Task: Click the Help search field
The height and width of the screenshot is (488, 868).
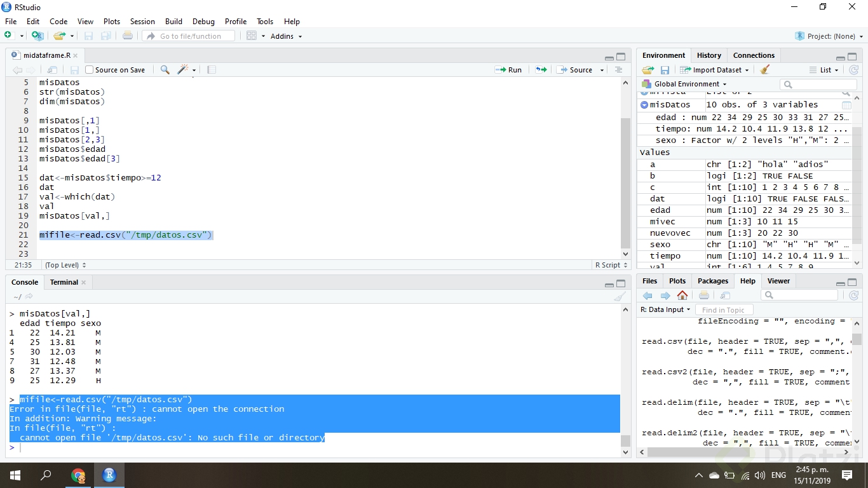Action: point(799,295)
